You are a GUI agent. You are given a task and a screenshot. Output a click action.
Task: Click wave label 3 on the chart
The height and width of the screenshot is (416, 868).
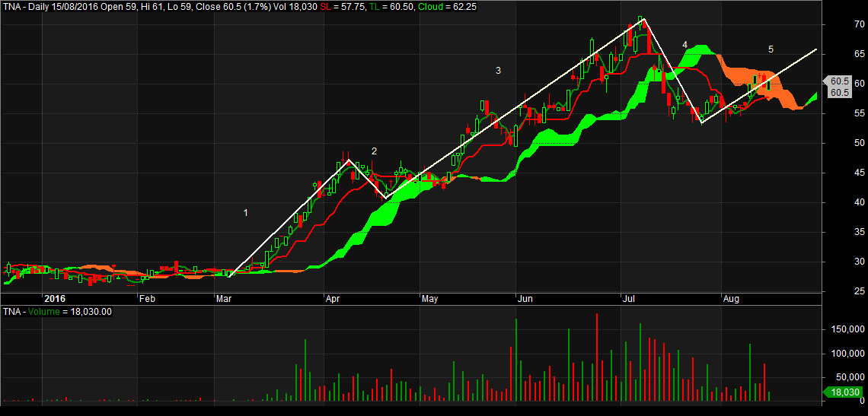498,71
